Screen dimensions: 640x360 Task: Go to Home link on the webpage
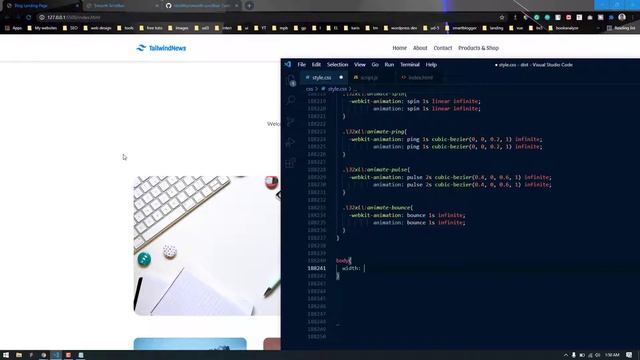400,48
